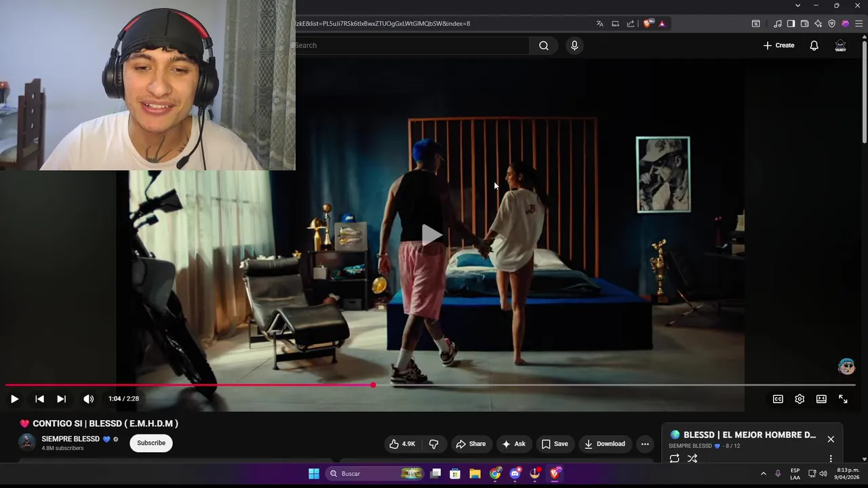Skip to next video in playlist
The image size is (868, 488).
click(61, 399)
